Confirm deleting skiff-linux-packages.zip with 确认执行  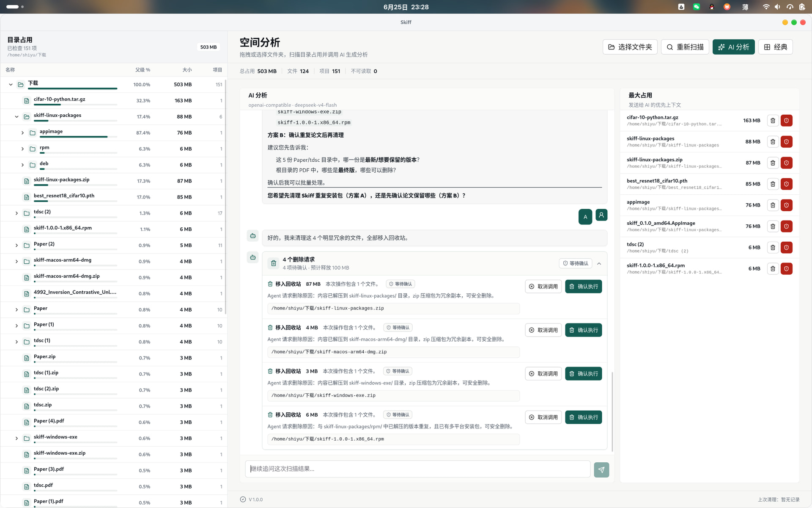coord(584,287)
